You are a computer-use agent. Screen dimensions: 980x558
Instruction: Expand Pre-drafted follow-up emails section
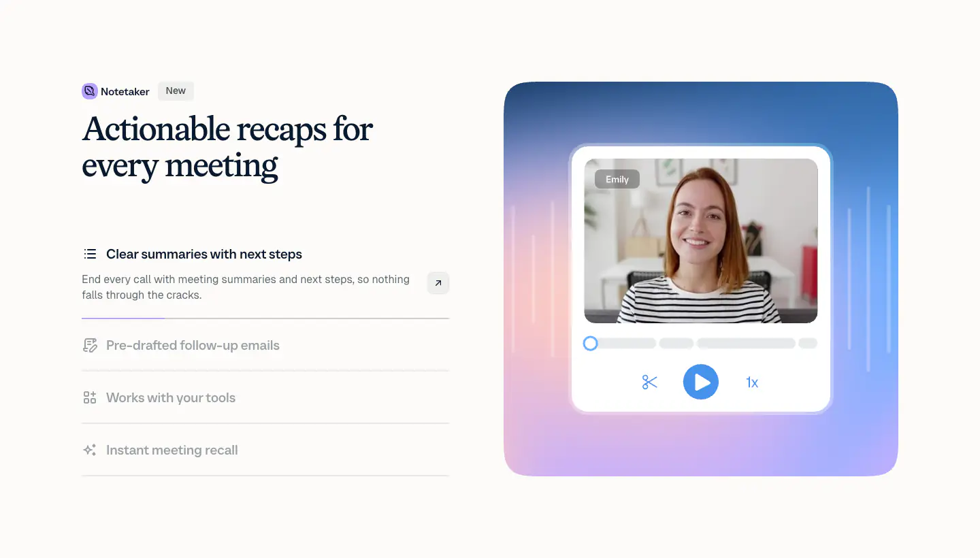coord(265,345)
